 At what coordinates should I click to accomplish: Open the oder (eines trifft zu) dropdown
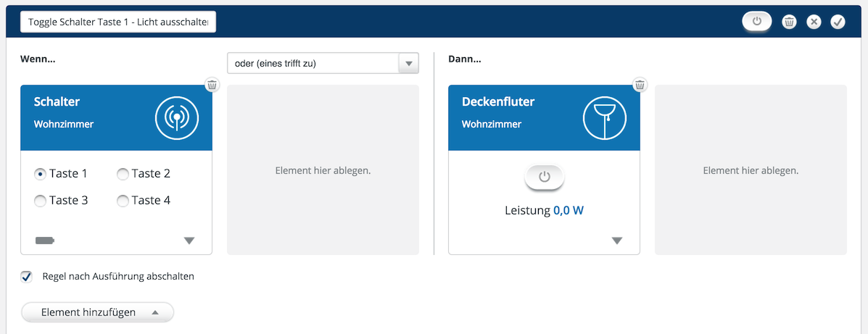pyautogui.click(x=323, y=63)
